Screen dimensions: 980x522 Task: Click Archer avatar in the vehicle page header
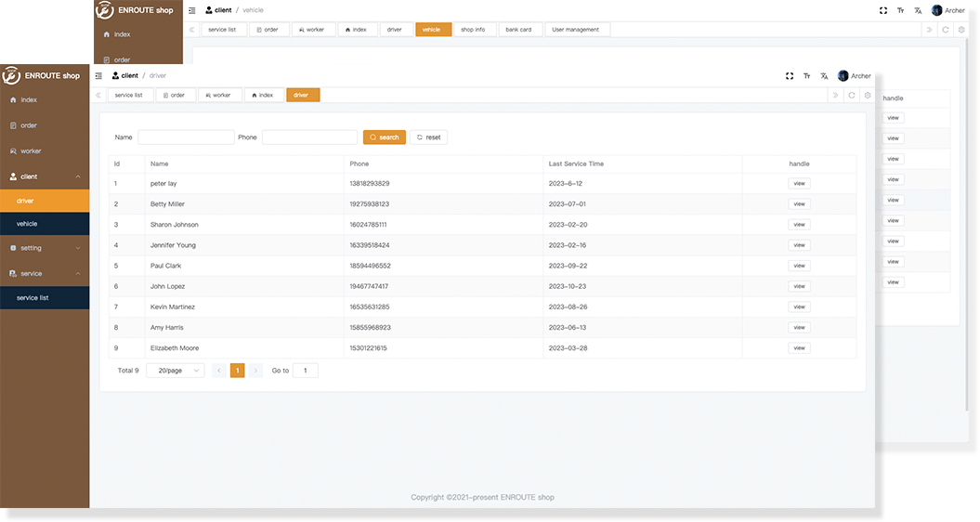(x=936, y=10)
